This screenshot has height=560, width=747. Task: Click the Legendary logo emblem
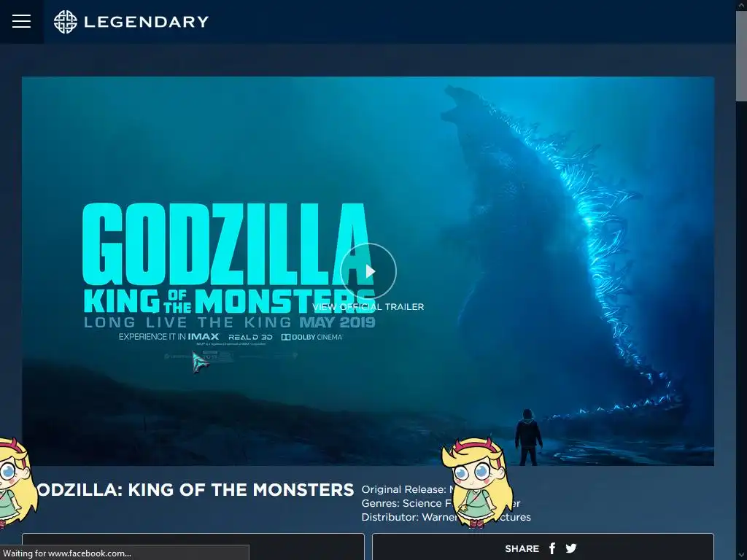(65, 22)
